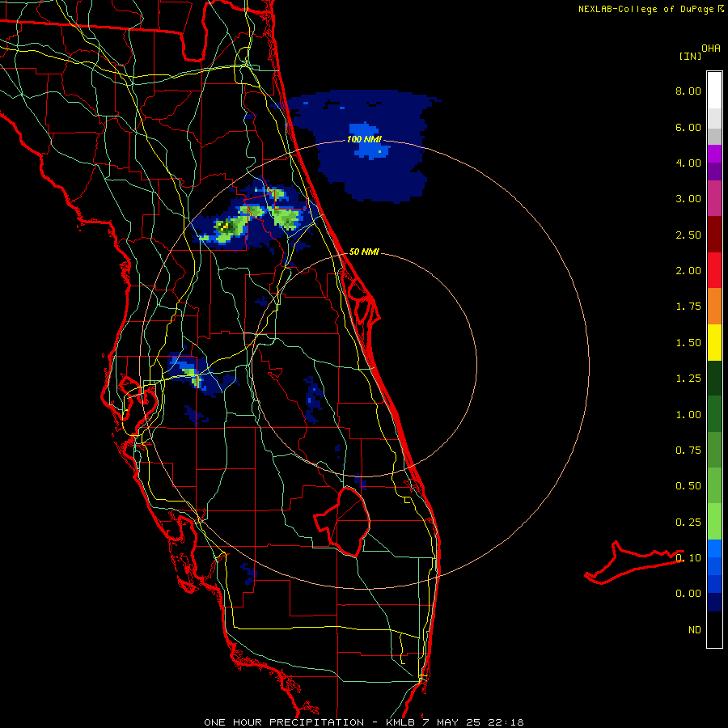Click the Grand Bahama island outline
The width and height of the screenshot is (728, 728).
pos(634,563)
